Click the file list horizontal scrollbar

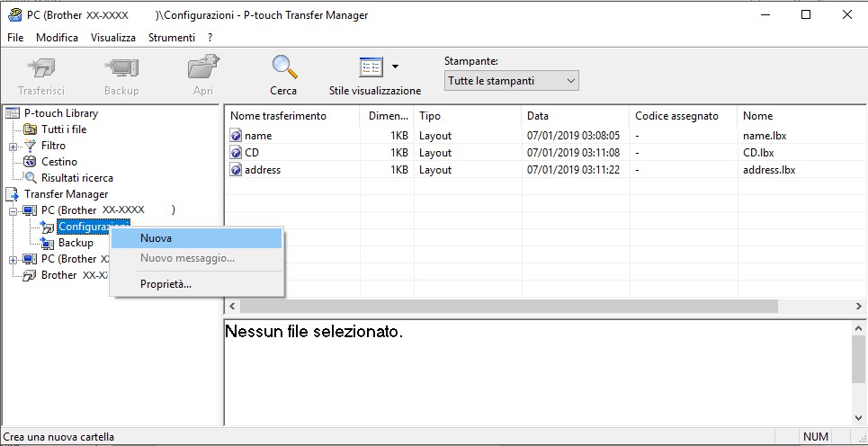pyautogui.click(x=509, y=306)
